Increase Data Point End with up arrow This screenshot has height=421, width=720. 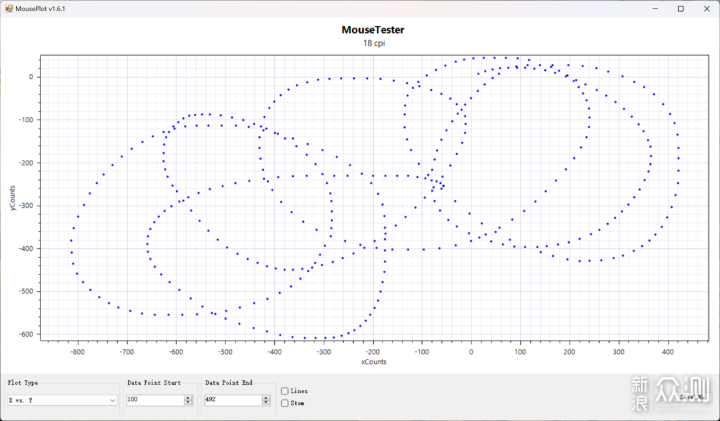click(x=266, y=398)
